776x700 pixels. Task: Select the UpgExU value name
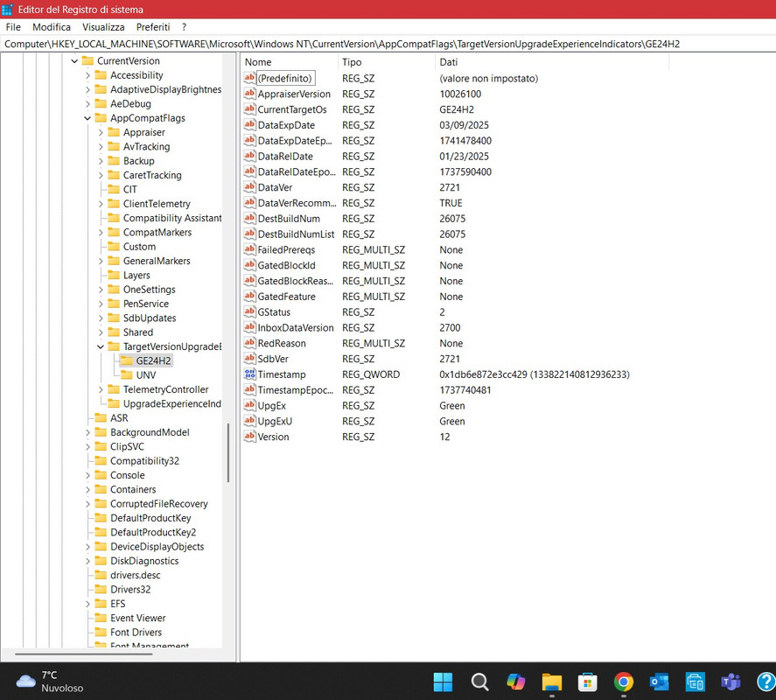point(276,421)
